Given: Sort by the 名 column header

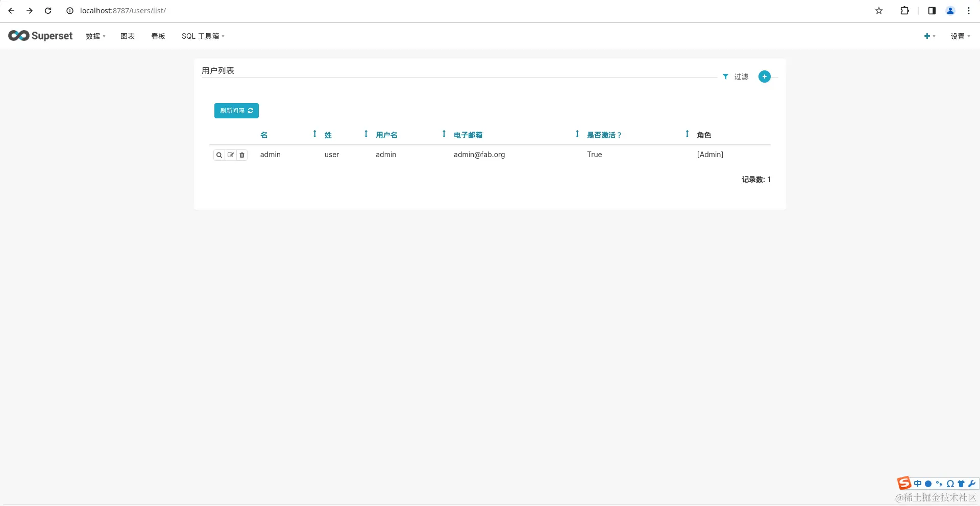Looking at the screenshot, I should tap(264, 135).
